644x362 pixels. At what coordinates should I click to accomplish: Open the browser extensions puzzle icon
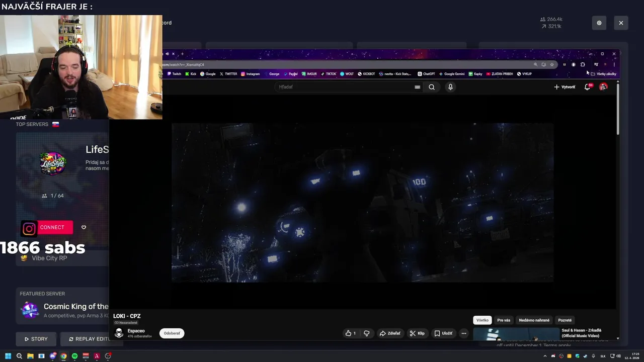pyautogui.click(x=583, y=64)
